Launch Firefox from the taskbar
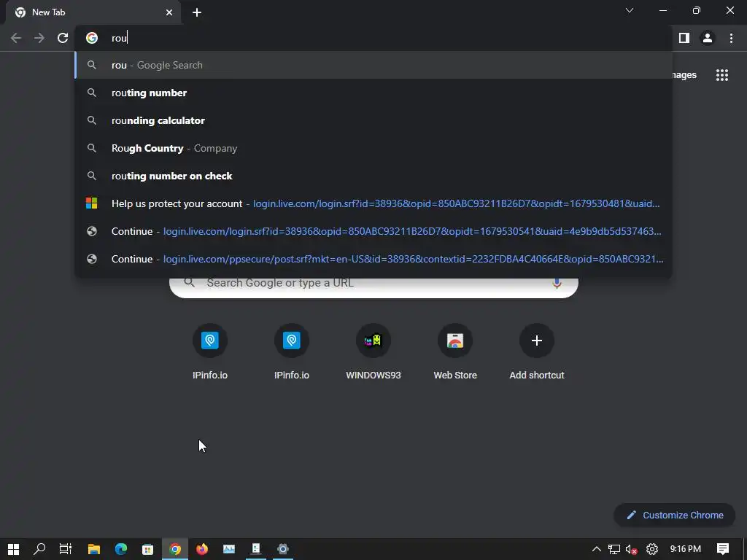Image resolution: width=747 pixels, height=560 pixels. coord(202,549)
